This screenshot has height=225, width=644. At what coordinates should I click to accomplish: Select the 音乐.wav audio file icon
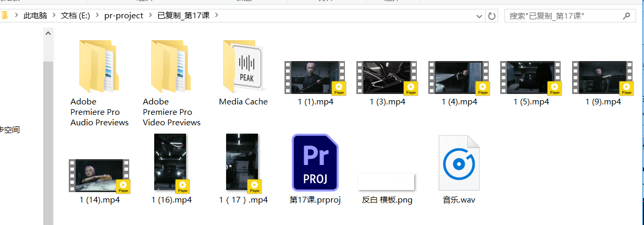[459, 162]
